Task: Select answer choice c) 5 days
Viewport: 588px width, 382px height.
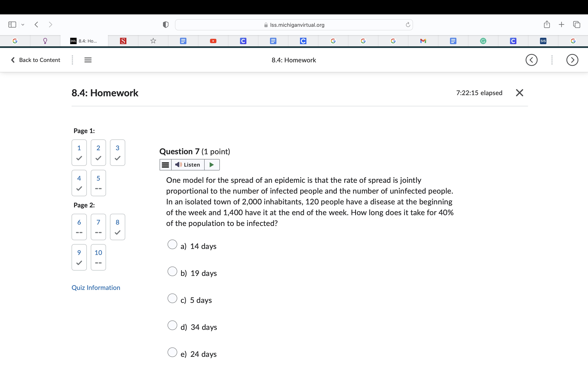Action: [172, 298]
